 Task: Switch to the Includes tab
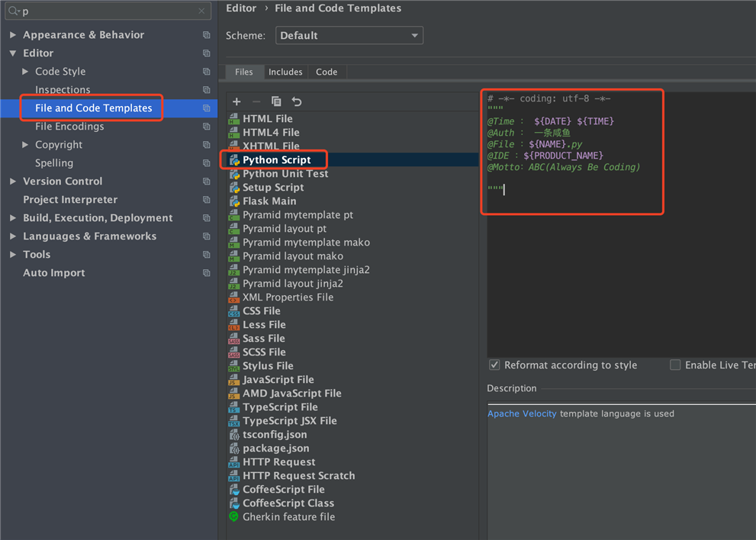[285, 72]
